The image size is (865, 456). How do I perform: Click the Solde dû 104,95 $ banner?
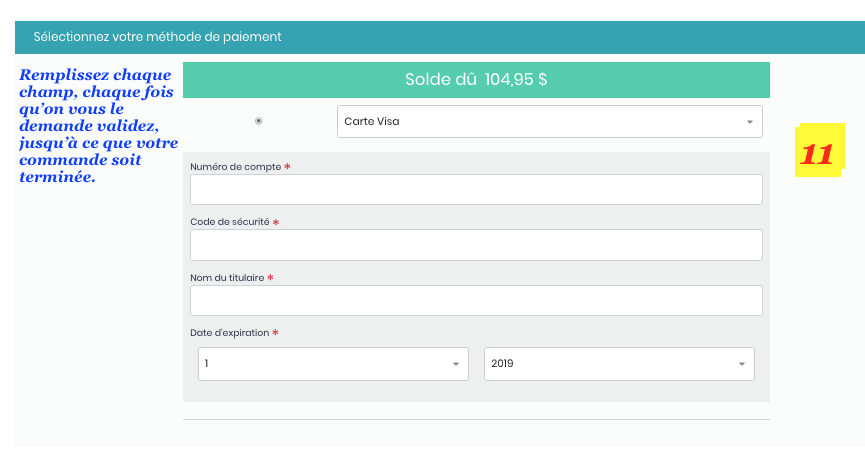click(x=476, y=80)
